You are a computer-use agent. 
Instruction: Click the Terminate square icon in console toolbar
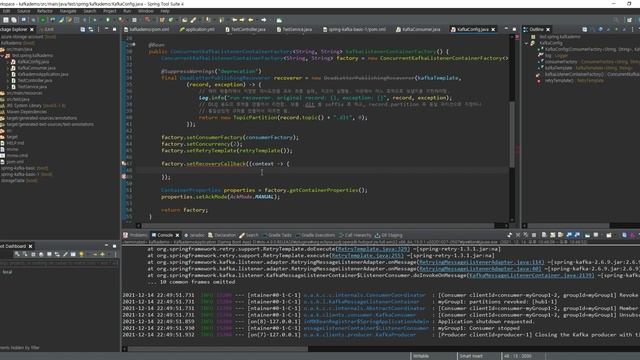533,235
